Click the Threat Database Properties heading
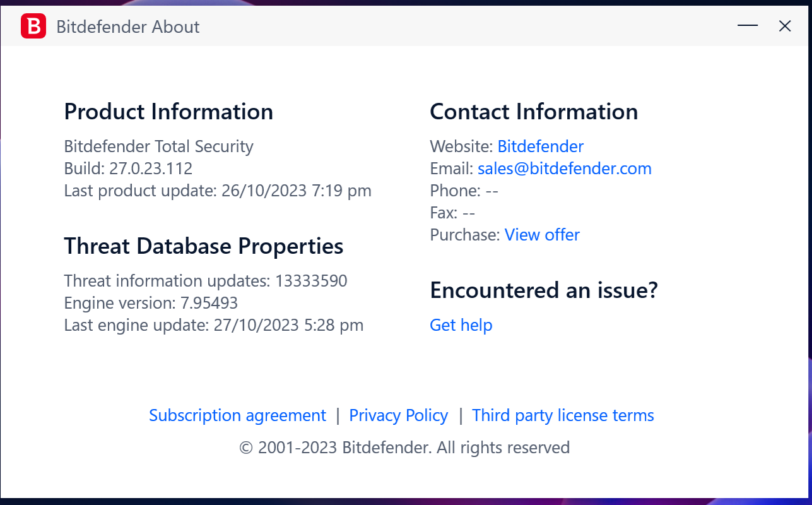This screenshot has height=505, width=812. tap(203, 246)
